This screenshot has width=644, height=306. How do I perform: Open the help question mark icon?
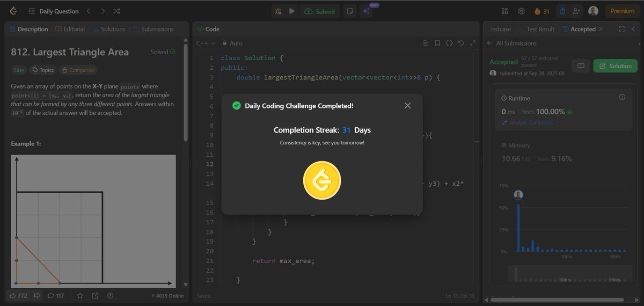tap(110, 295)
